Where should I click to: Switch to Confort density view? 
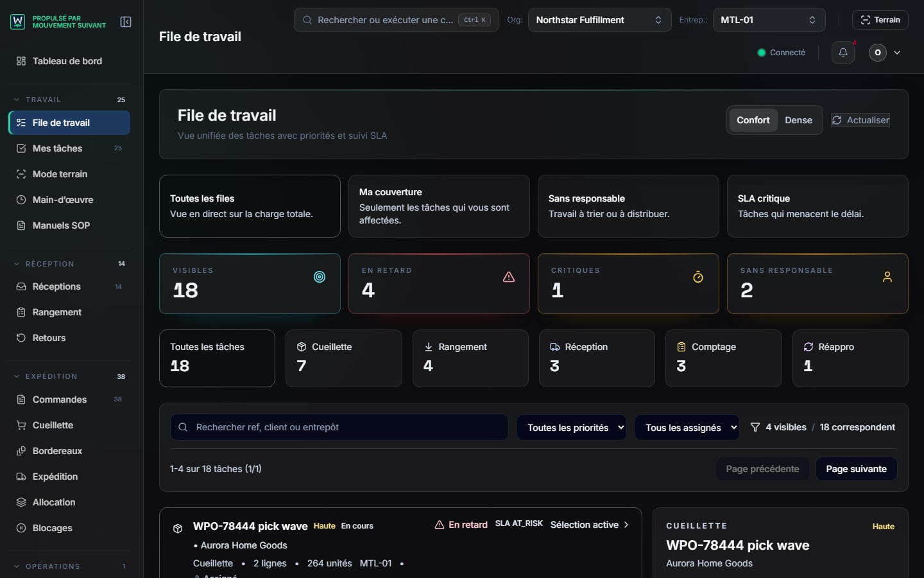(x=753, y=120)
